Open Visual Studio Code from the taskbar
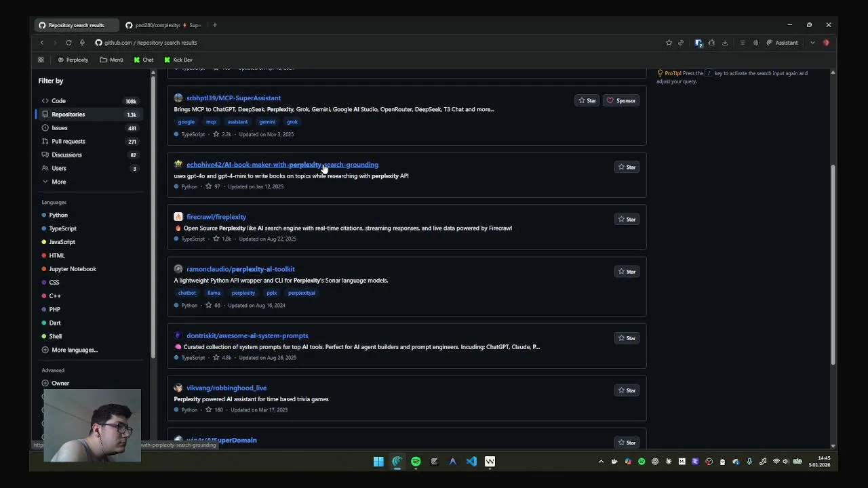 471,462
